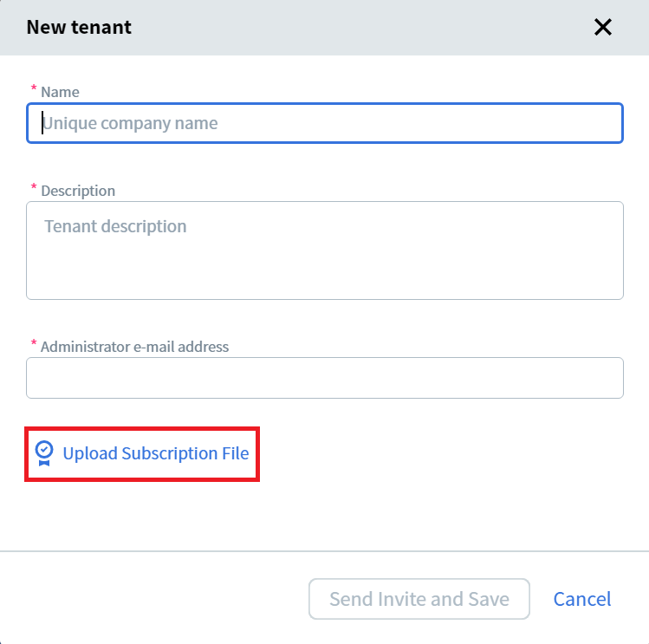Cancel the new tenant creation
Screen dimensions: 649x644
pos(582,599)
